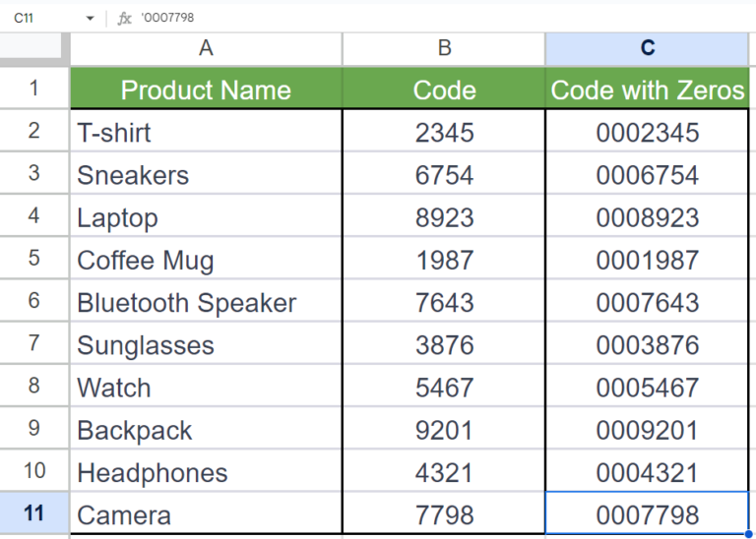Screen dimensions: 756x539
Task: Select column A header
Action: 206,48
